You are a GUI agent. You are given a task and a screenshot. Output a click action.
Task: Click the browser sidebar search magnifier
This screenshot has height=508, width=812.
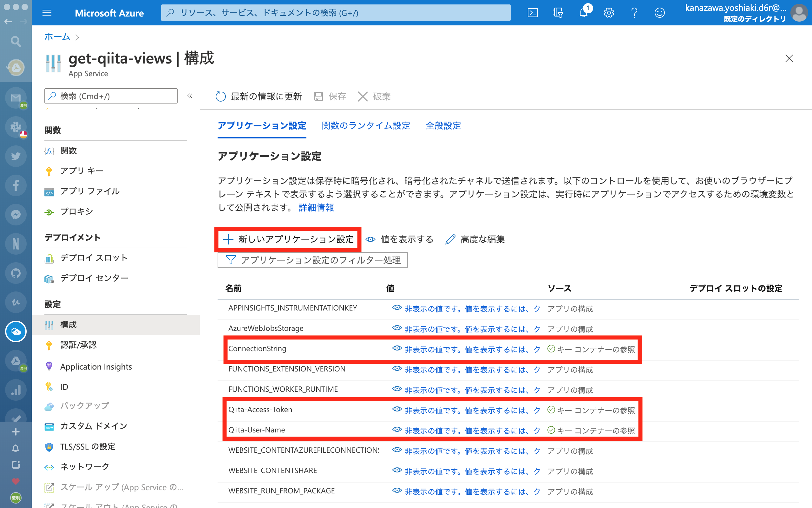tap(16, 41)
